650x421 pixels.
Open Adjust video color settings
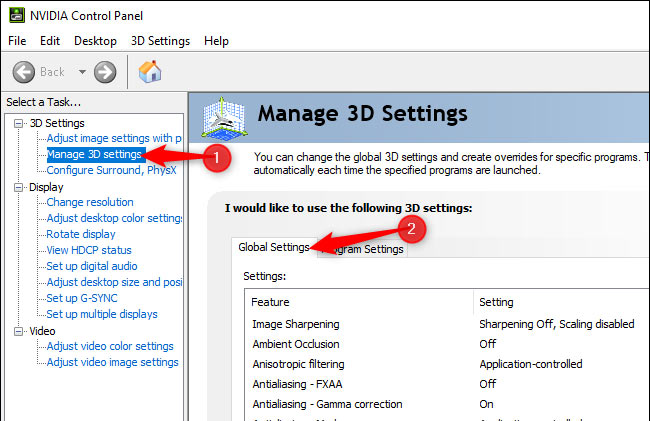(110, 346)
